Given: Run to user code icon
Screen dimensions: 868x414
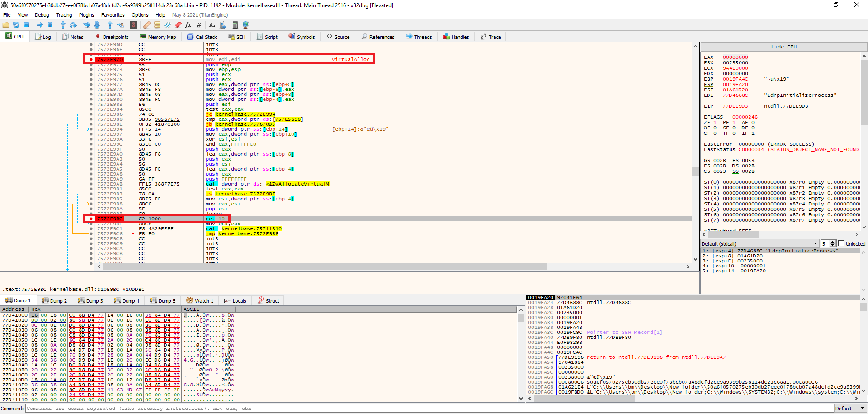Looking at the screenshot, I should point(121,25).
